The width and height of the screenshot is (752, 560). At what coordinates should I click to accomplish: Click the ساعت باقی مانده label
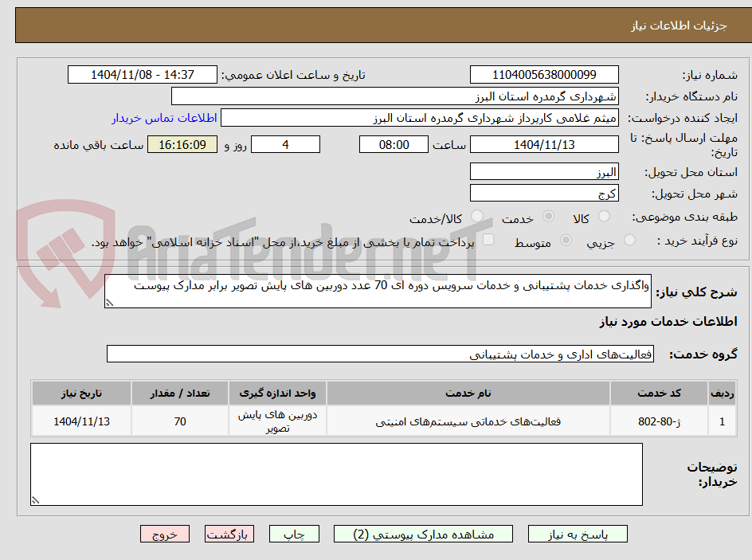(98, 145)
